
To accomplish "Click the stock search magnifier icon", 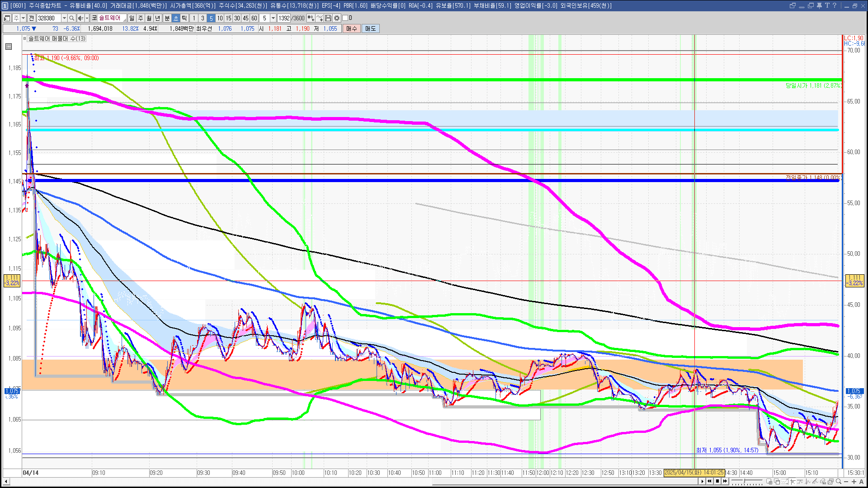I will pos(72,18).
